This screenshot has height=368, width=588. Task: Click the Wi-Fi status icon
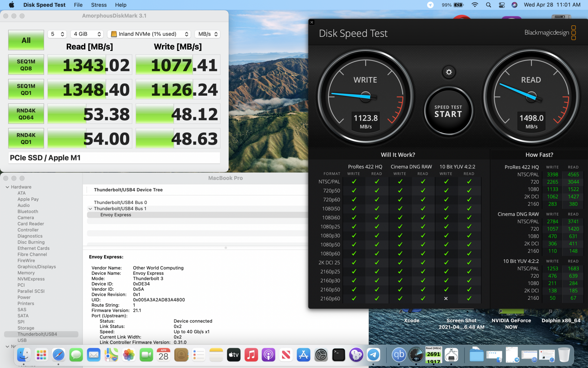[x=475, y=5]
